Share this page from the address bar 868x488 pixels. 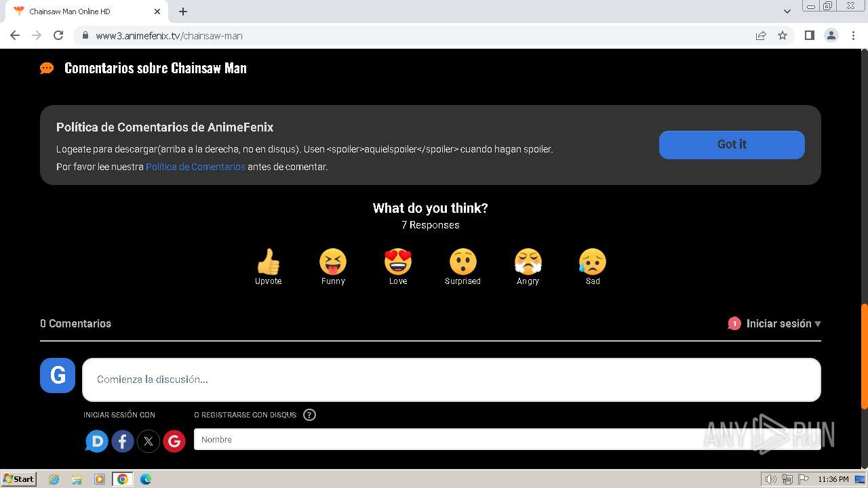(761, 35)
